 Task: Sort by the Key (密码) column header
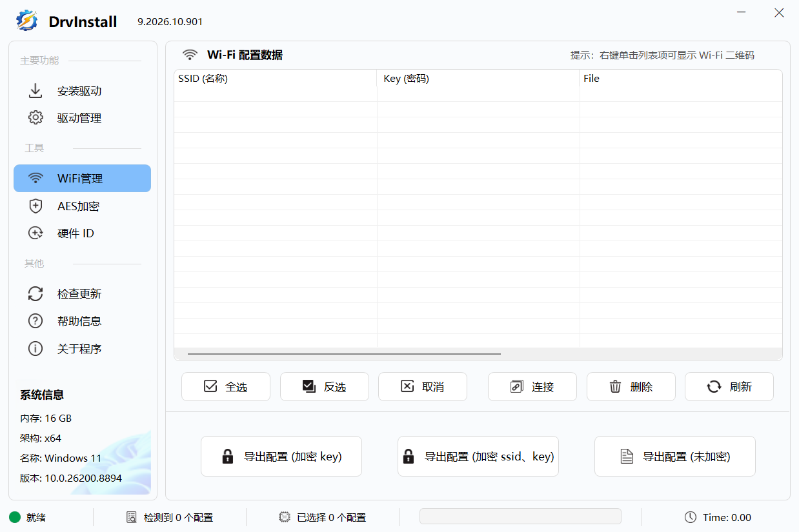[x=478, y=79]
